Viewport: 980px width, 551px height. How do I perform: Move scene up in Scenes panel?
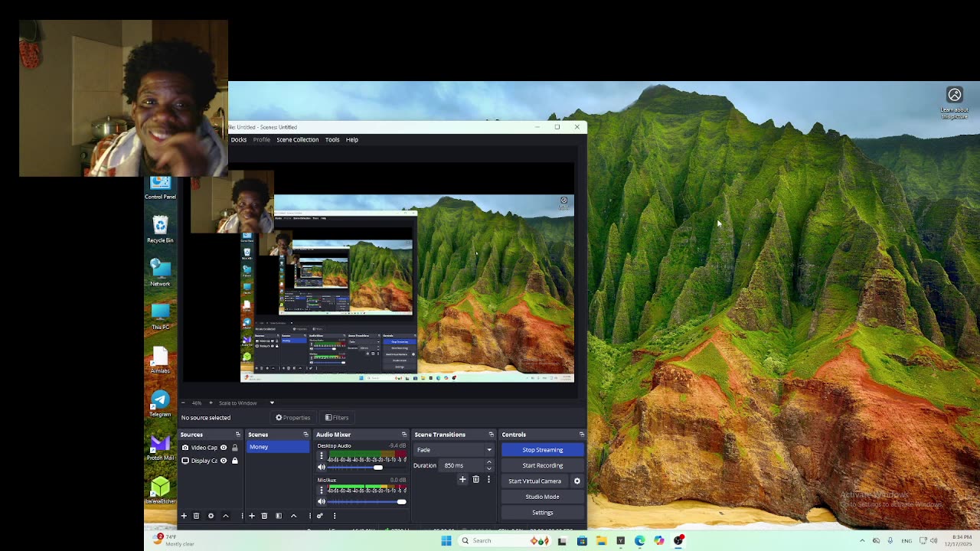pyautogui.click(x=293, y=516)
